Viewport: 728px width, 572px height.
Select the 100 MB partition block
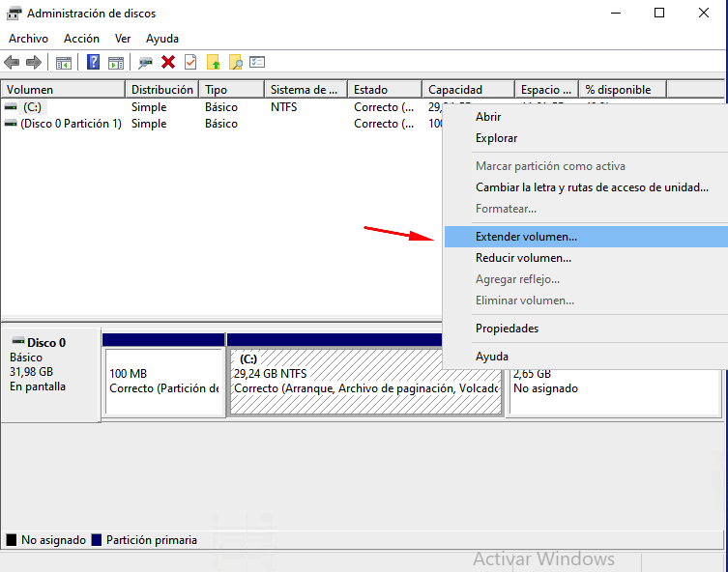[x=164, y=381]
